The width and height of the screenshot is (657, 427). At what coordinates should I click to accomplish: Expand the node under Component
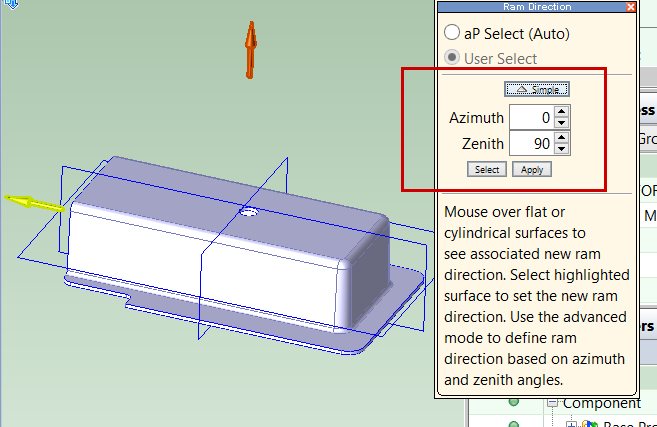[x=572, y=424]
